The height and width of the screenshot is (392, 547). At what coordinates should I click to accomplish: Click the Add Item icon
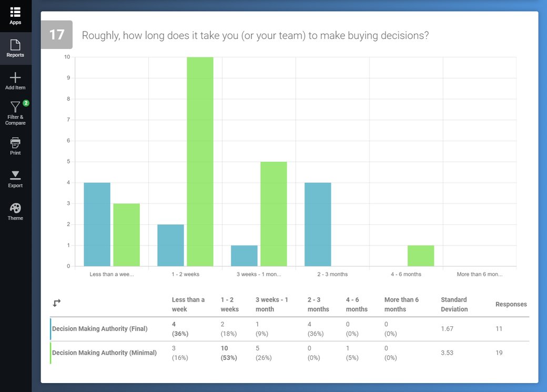coord(15,78)
